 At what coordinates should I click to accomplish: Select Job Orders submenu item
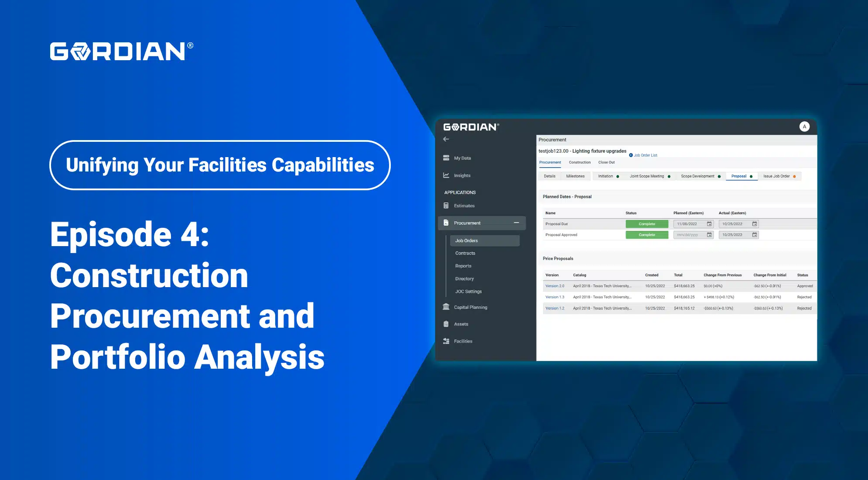(x=485, y=240)
